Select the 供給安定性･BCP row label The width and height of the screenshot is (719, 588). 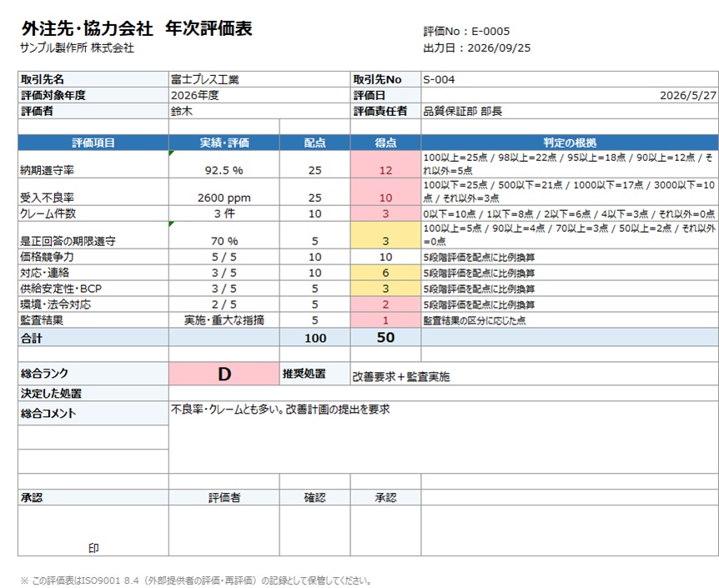click(x=93, y=289)
